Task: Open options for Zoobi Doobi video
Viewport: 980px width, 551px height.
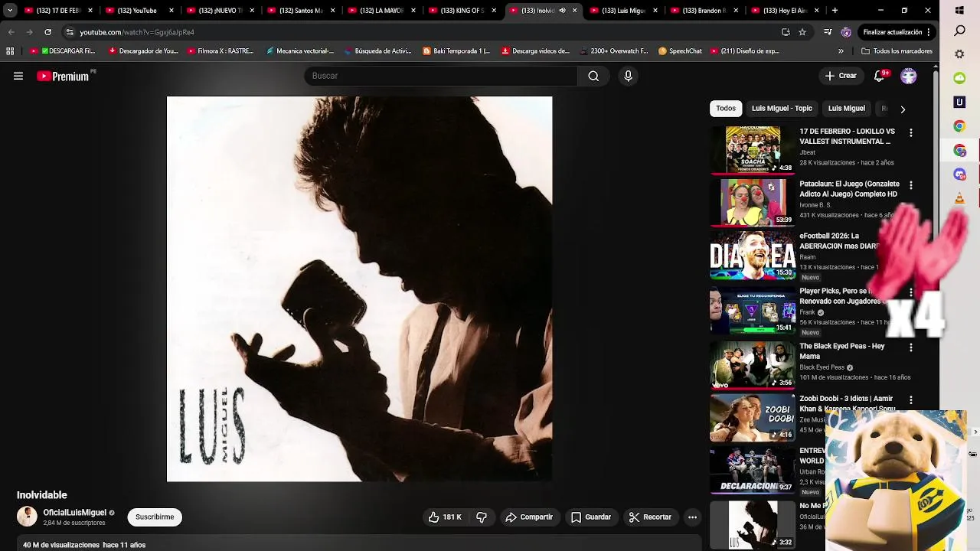Action: [x=911, y=400]
